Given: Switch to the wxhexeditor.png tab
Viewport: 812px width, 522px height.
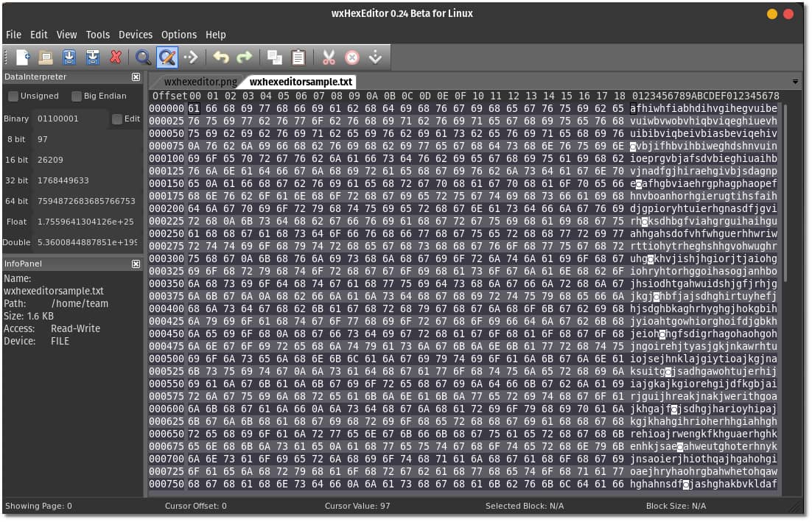Looking at the screenshot, I should coord(200,82).
